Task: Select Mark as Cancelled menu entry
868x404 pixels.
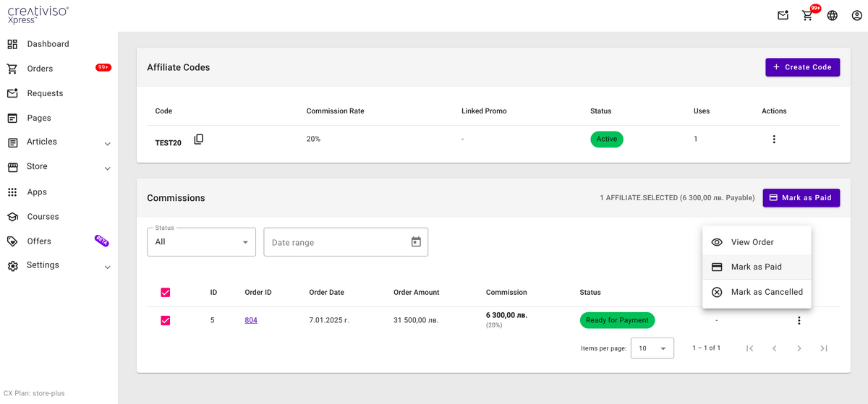Action: point(757,292)
